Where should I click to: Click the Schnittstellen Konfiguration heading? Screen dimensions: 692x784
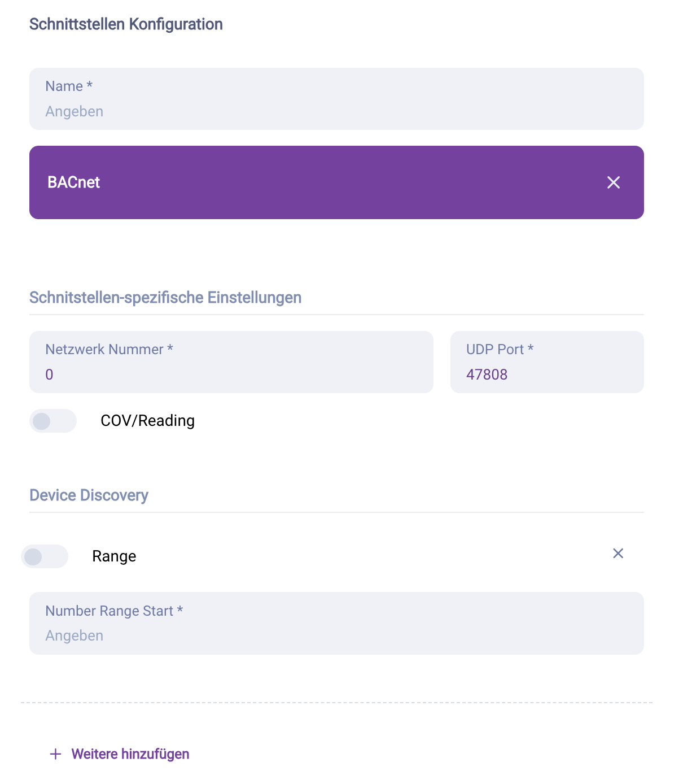tap(126, 24)
